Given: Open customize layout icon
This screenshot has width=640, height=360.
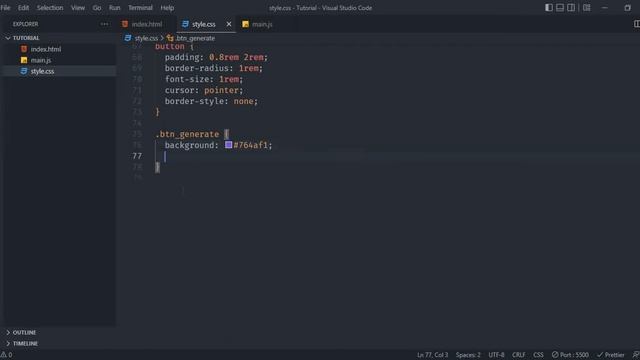Looking at the screenshot, I should coord(587,8).
